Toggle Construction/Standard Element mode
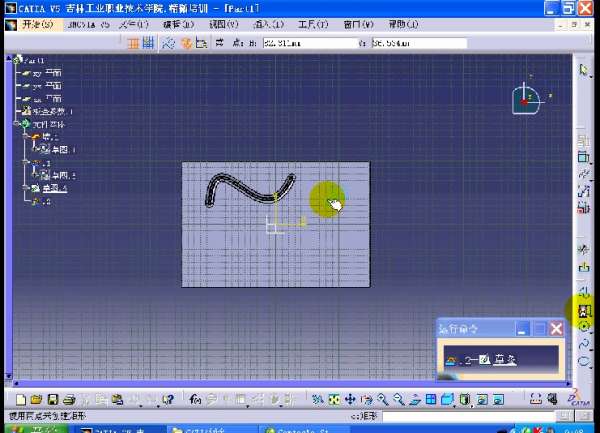Image resolution: width=600 pixels, height=433 pixels. tap(168, 43)
